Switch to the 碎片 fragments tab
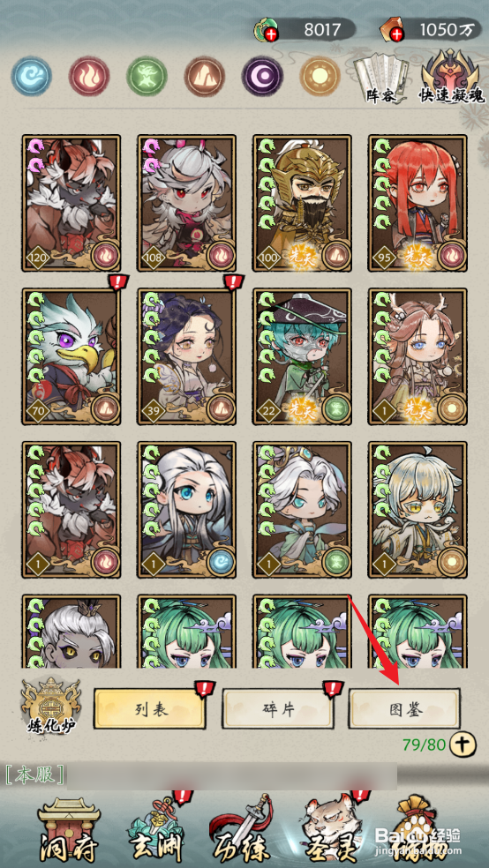This screenshot has height=868, width=489. tap(278, 709)
